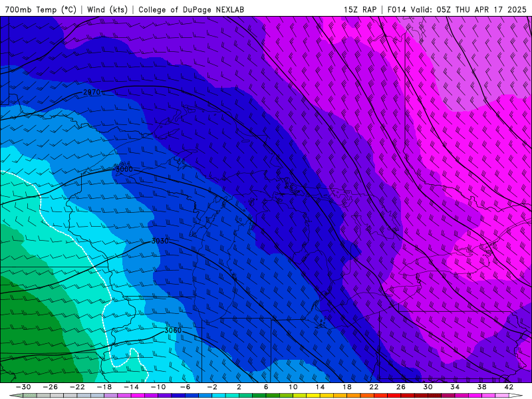
Task: Click the 22 color scale label
Action: (x=374, y=387)
